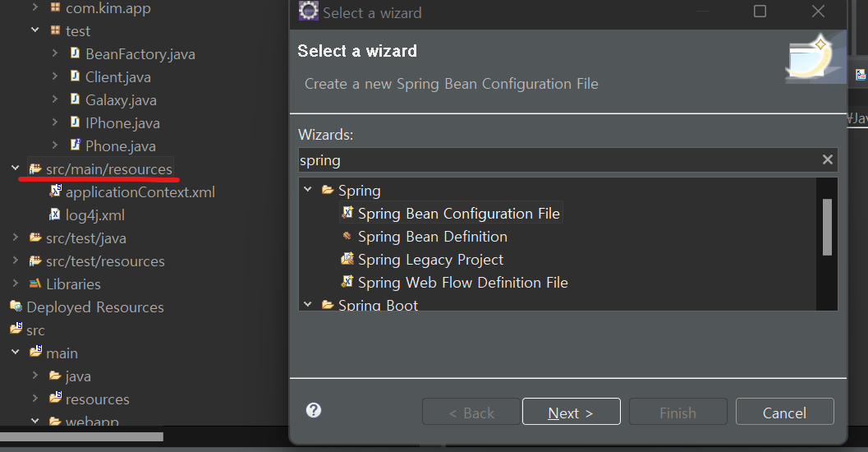
Task: Click the com.kim.app package icon
Action: (x=55, y=7)
